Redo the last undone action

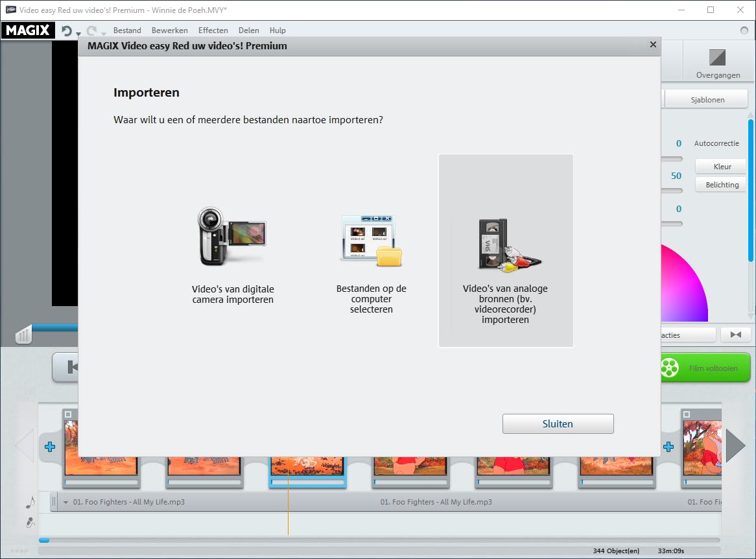(x=91, y=31)
